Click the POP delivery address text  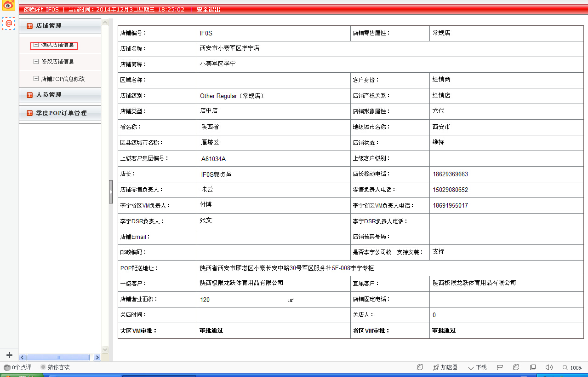(287, 268)
